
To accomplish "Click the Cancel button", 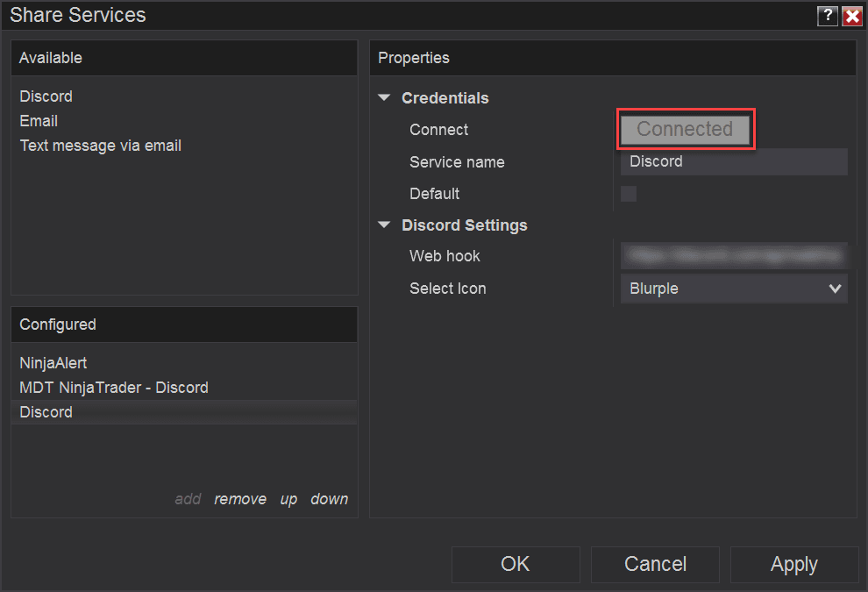I will (655, 564).
